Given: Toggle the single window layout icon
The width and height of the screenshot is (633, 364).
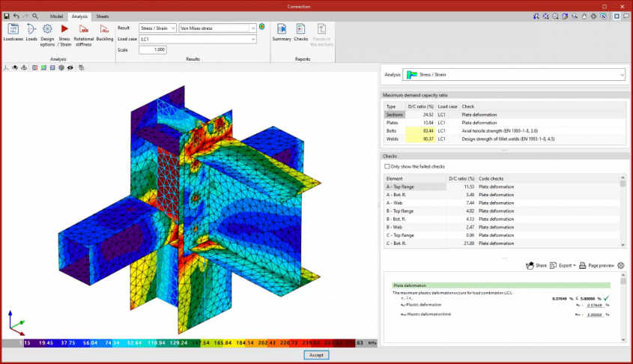Looking at the screenshot, I should [x=617, y=16].
